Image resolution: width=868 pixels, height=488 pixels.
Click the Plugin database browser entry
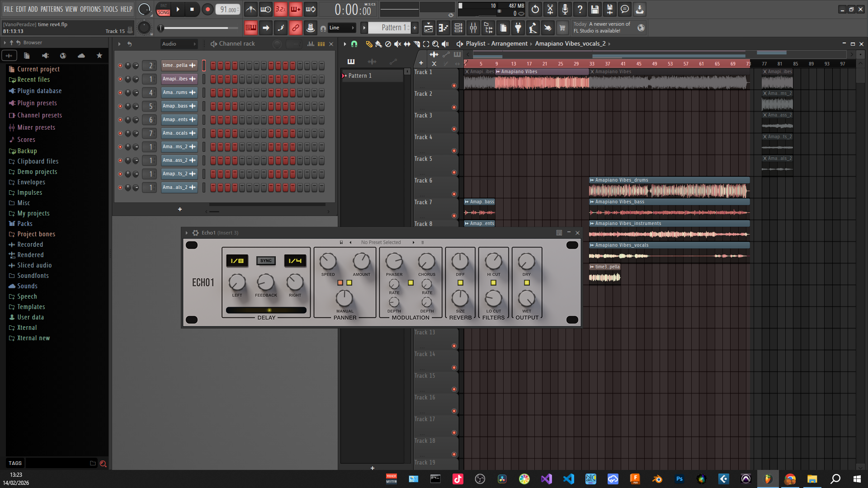[x=39, y=91]
